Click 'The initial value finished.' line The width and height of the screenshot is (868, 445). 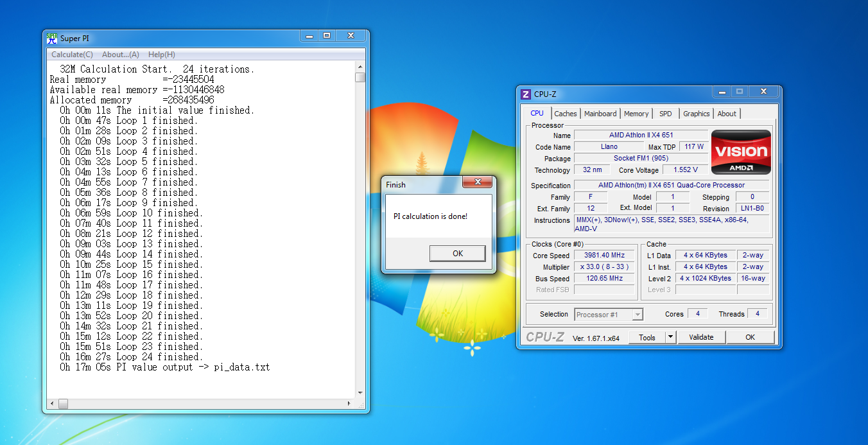click(x=157, y=110)
